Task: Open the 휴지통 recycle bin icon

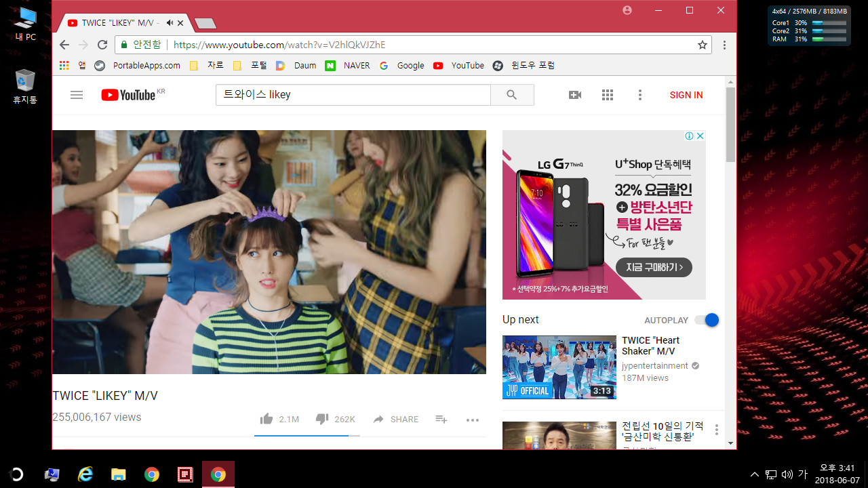Action: click(25, 87)
